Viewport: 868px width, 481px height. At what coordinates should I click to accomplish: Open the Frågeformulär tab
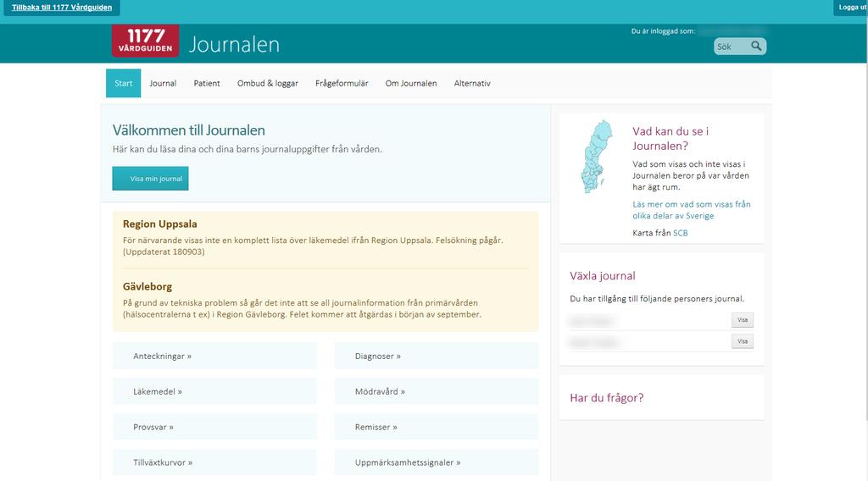[342, 84]
